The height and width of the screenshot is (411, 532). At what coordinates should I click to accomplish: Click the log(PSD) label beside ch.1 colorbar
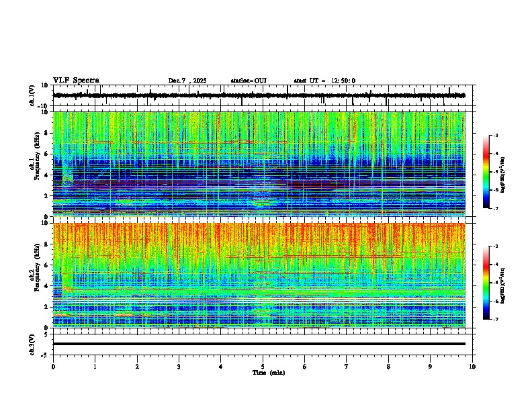(x=503, y=175)
